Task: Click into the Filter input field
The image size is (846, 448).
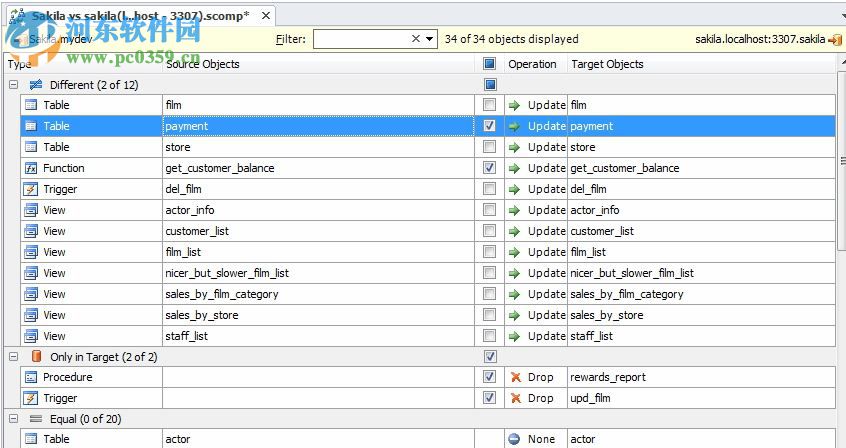Action: [x=361, y=39]
